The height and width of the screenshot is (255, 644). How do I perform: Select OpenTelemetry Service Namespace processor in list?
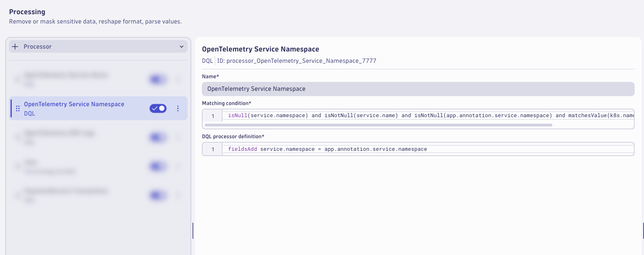pos(98,108)
